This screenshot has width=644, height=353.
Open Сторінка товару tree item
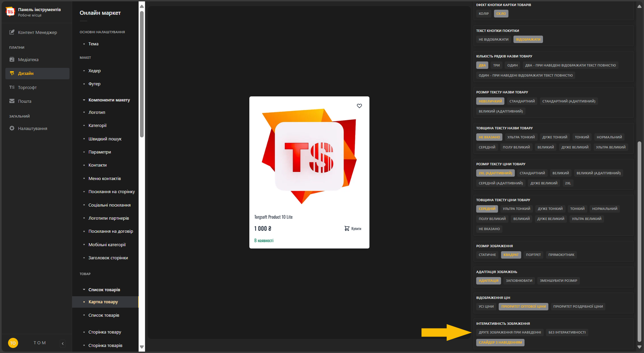[105, 332]
